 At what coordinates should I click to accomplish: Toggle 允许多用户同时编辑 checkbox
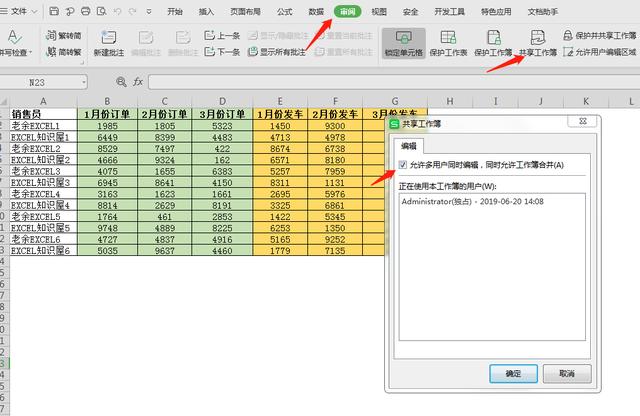point(403,165)
